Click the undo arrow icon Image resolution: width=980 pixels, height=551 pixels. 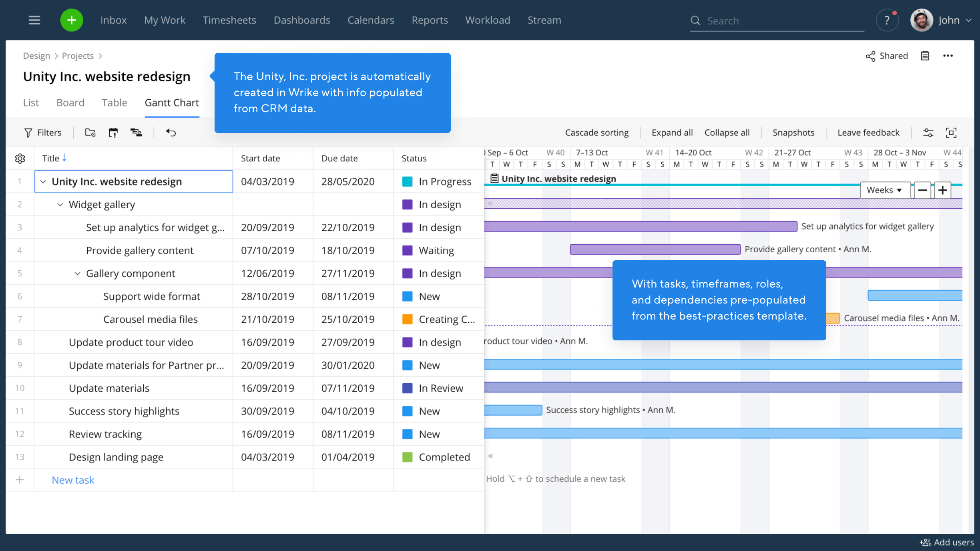coord(171,133)
